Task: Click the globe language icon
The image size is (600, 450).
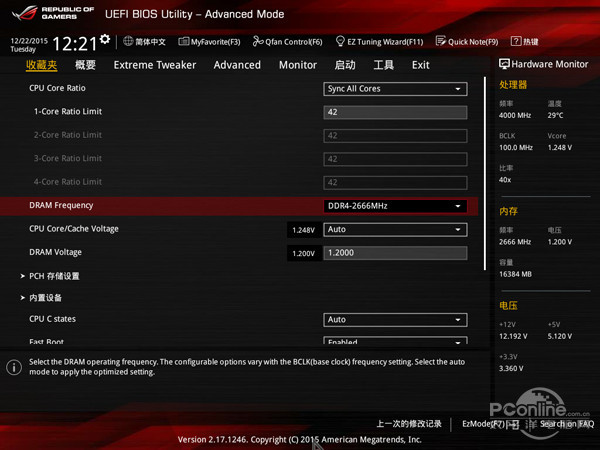Action: [x=128, y=41]
